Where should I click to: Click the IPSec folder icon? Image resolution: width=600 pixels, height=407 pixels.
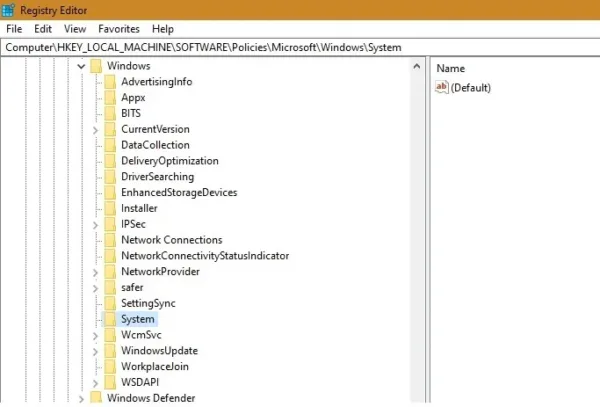pyautogui.click(x=110, y=224)
